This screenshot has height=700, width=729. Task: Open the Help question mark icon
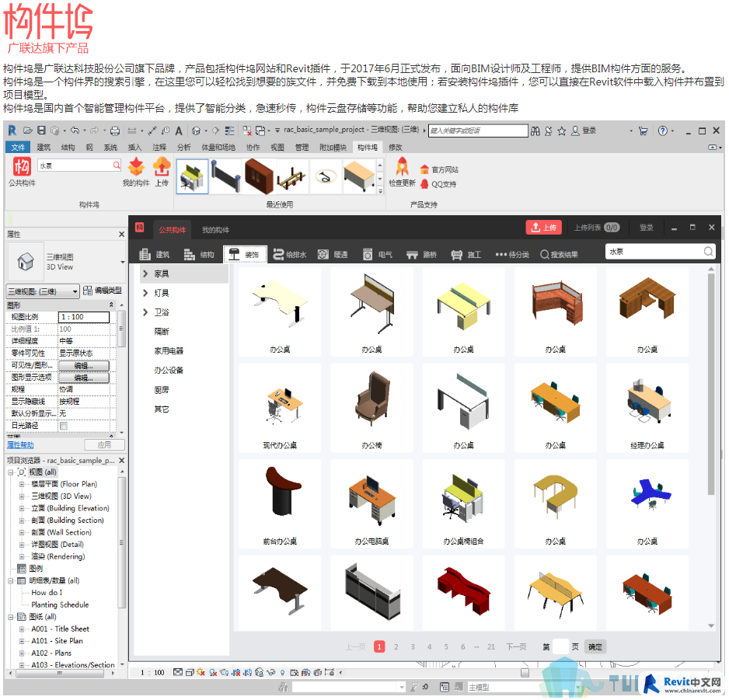tap(663, 131)
